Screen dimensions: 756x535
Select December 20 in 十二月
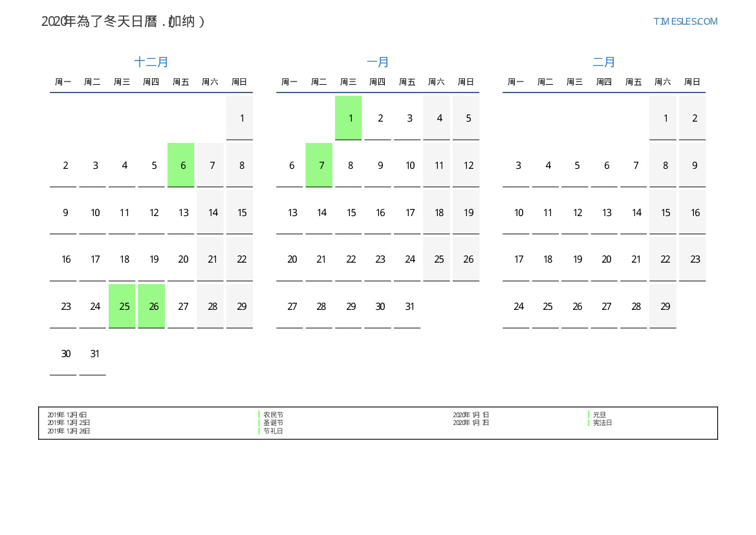pyautogui.click(x=181, y=259)
